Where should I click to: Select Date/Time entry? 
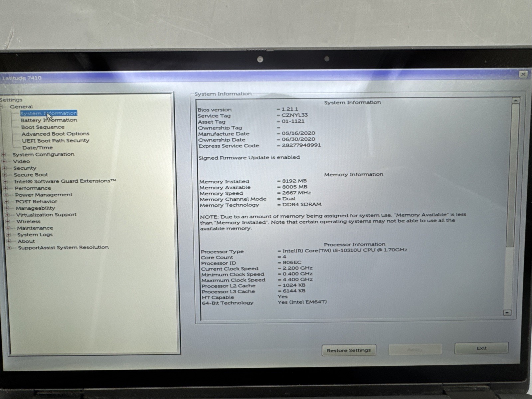(37, 147)
